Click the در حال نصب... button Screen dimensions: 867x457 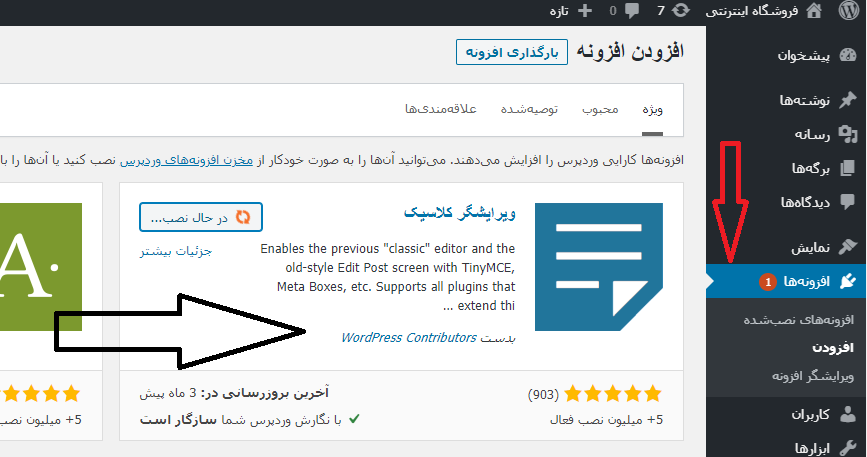(201, 217)
